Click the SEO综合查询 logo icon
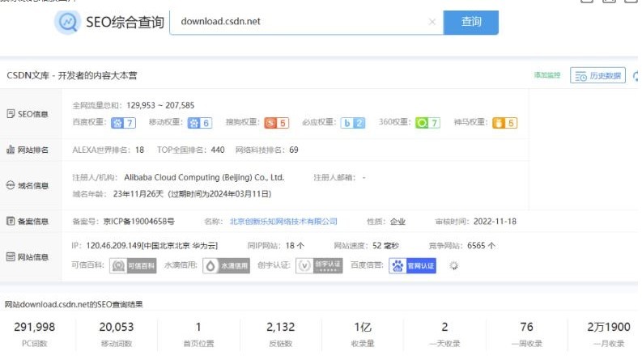Image resolution: width=642 pixels, height=364 pixels. coord(67,22)
